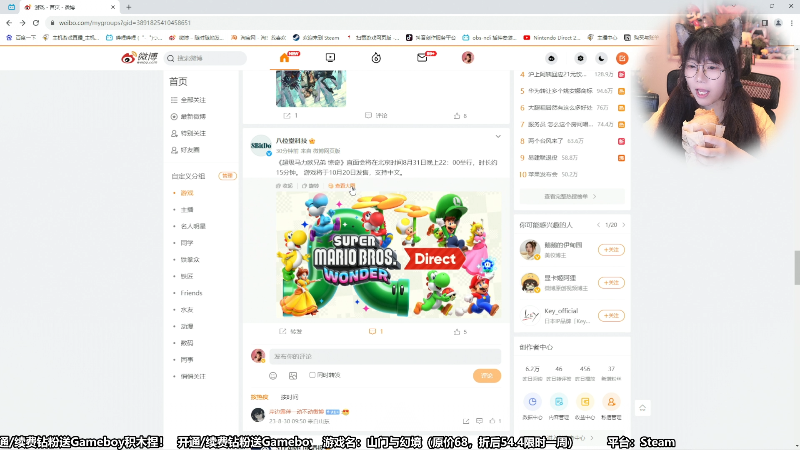Click the 管理 groups button
Screen dimensions: 800x450
tap(227, 176)
